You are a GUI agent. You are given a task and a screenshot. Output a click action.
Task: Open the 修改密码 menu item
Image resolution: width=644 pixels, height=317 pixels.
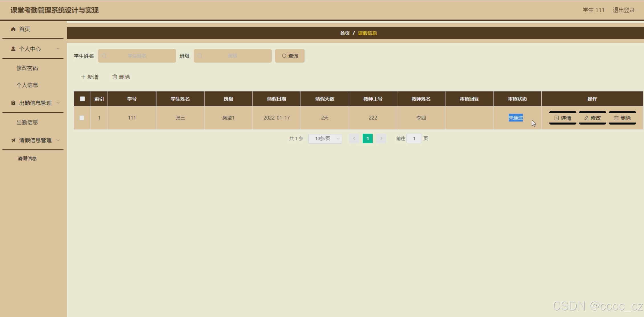(x=27, y=68)
